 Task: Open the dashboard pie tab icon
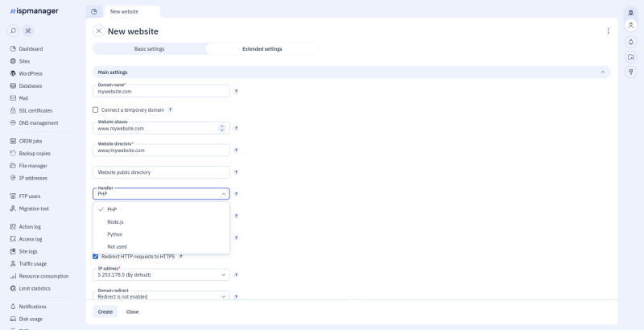94,11
